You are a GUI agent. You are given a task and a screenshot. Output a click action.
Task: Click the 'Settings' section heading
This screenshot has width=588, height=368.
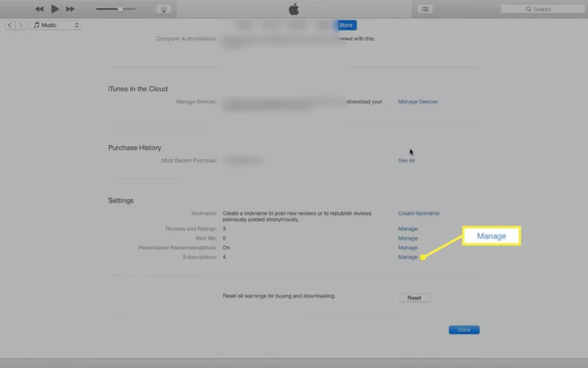[121, 200]
